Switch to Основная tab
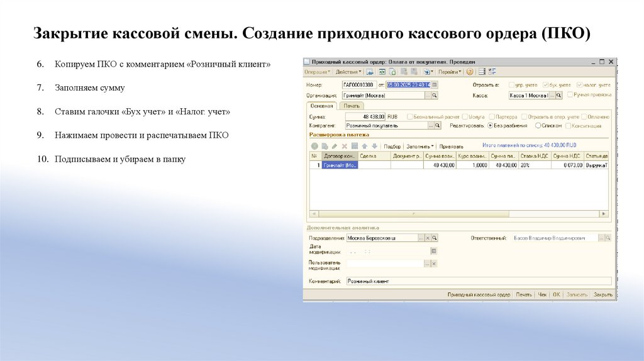The image size is (644, 361). [x=321, y=106]
